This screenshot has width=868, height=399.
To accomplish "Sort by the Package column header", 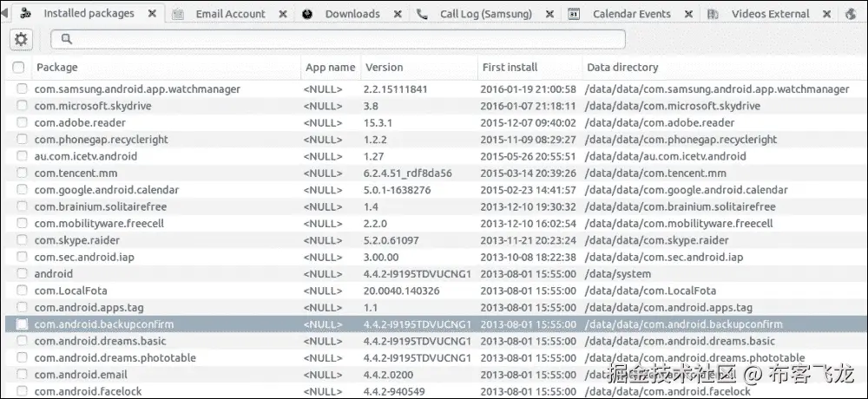I will pyautogui.click(x=165, y=68).
